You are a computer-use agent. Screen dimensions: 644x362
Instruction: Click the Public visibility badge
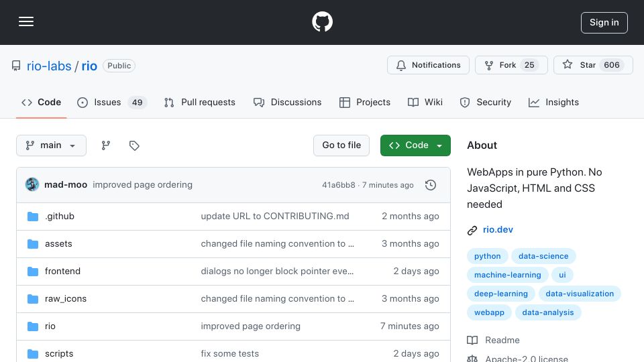119,66
